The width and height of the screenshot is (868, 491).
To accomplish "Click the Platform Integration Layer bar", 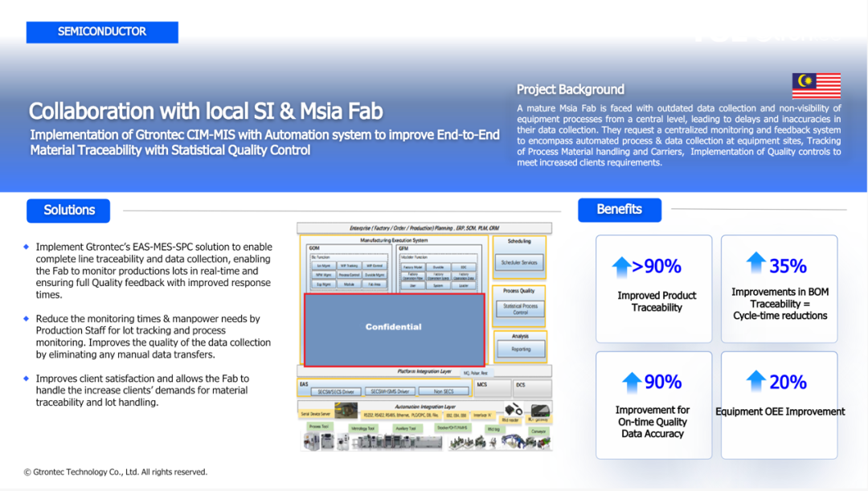I will pyautogui.click(x=424, y=372).
